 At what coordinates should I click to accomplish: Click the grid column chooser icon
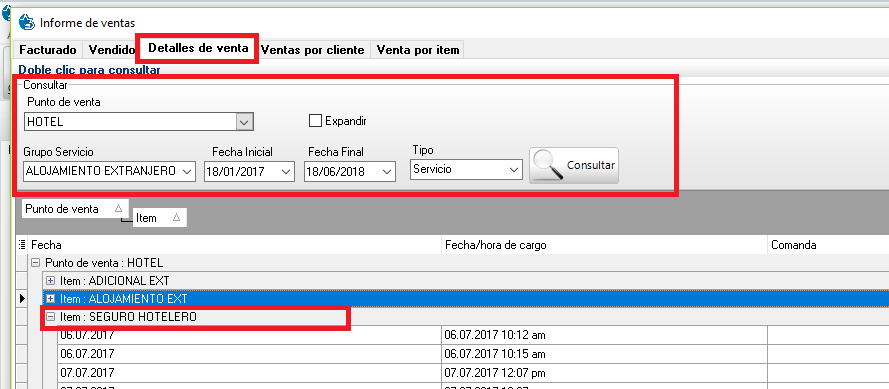[x=22, y=245]
